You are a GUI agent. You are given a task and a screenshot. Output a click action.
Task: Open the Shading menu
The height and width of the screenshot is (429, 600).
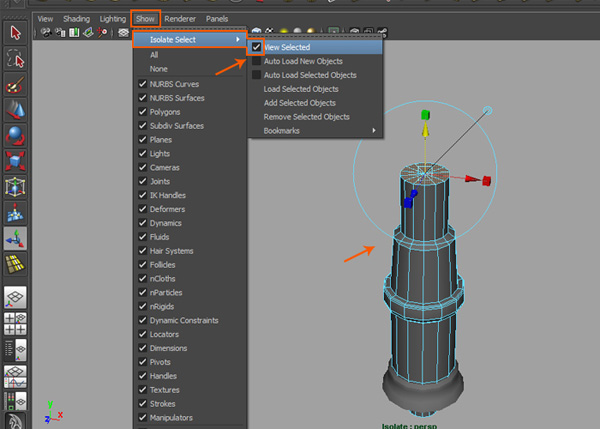tap(76, 19)
